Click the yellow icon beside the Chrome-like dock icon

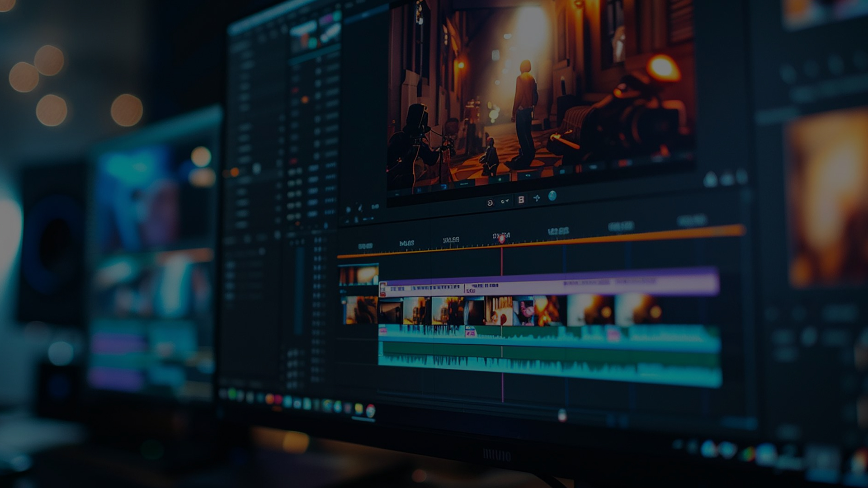click(x=359, y=409)
